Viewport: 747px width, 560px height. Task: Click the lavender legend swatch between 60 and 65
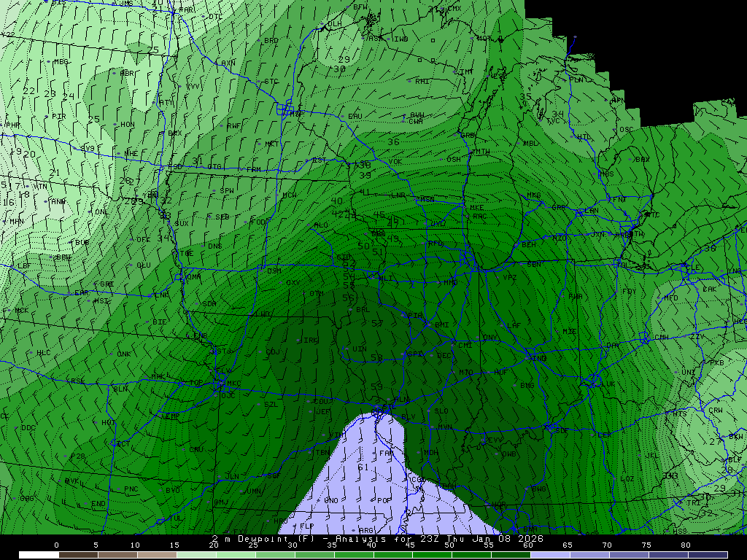click(550, 555)
